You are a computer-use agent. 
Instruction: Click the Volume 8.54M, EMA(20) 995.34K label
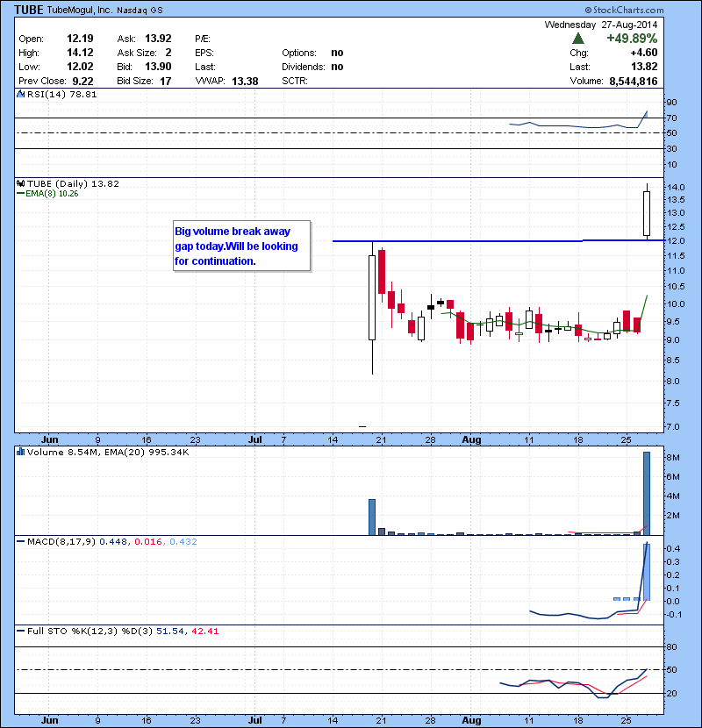(108, 453)
